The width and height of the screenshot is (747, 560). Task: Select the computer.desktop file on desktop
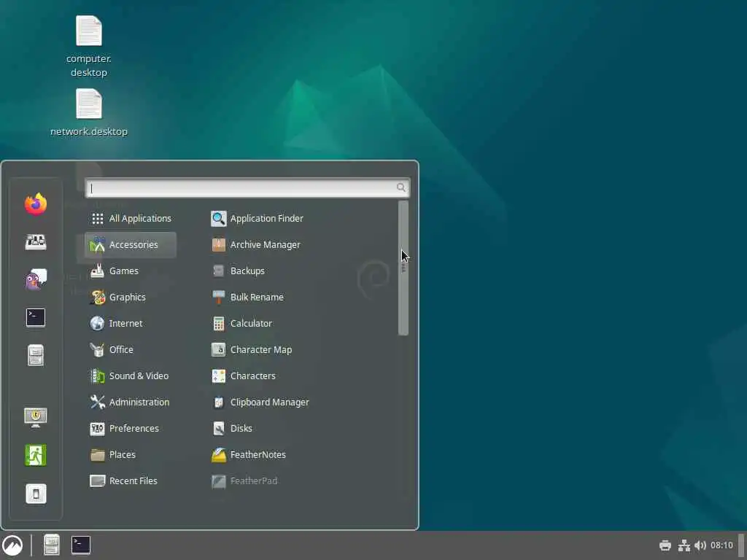[88, 47]
